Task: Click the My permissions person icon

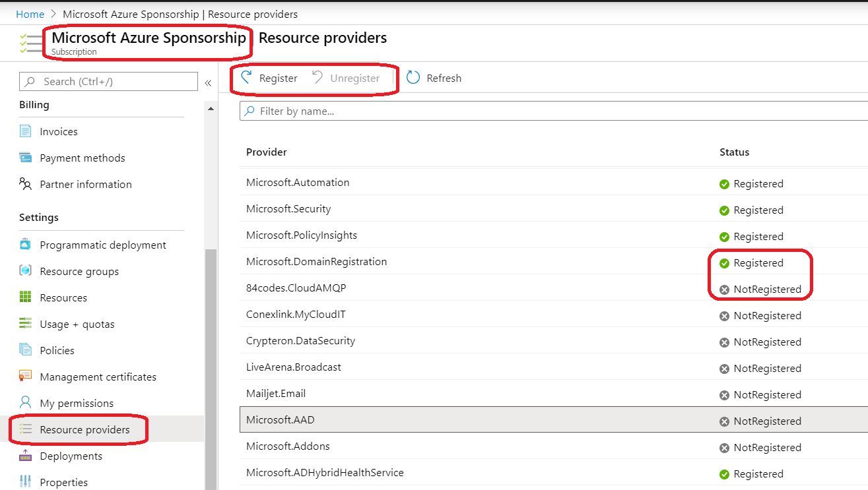Action: (x=26, y=403)
